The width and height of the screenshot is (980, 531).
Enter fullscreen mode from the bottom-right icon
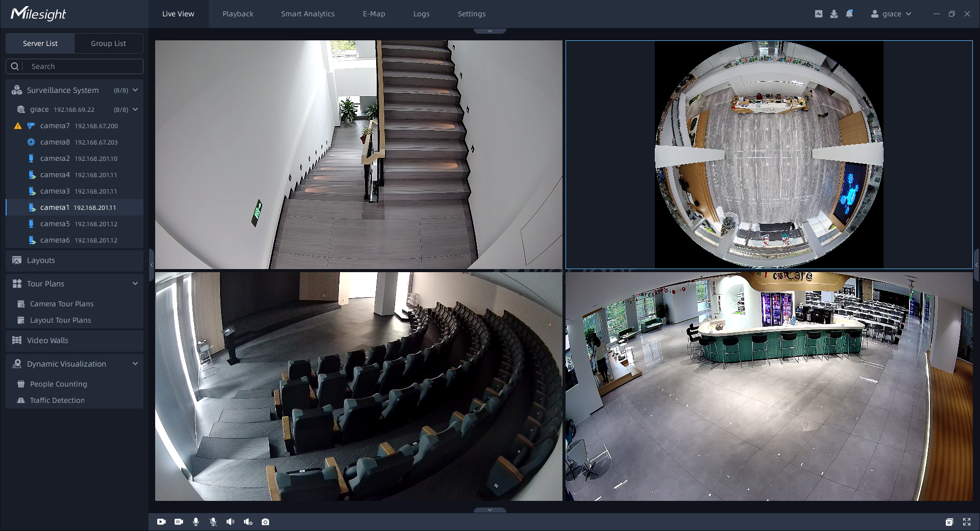(967, 522)
